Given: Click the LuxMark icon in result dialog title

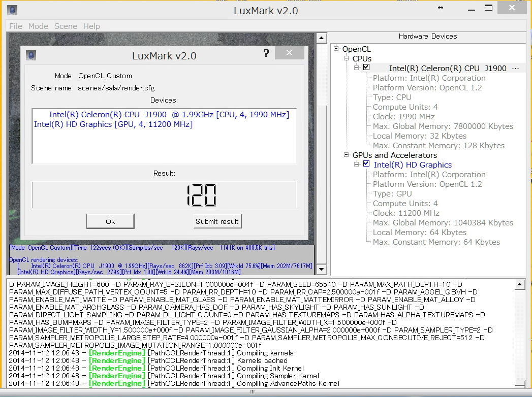Looking at the screenshot, I should click(x=31, y=55).
